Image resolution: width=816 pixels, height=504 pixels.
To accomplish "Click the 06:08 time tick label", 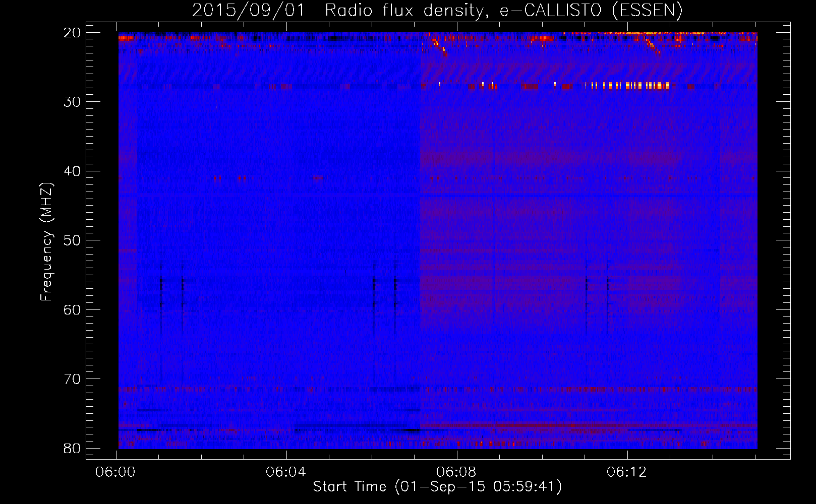I will (x=456, y=472).
